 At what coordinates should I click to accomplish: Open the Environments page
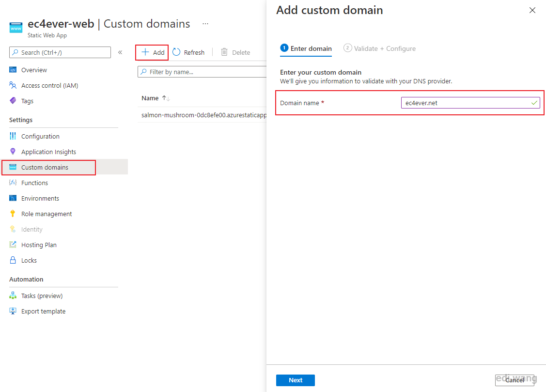click(40, 199)
